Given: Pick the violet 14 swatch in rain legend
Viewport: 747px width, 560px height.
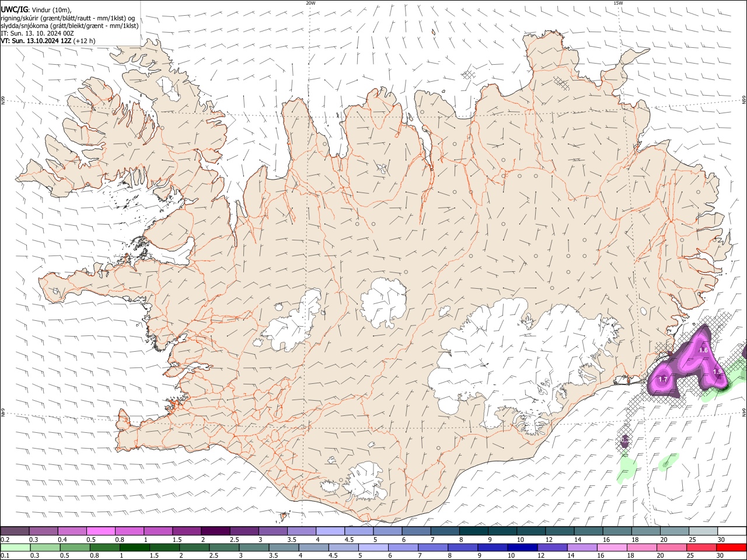Looking at the screenshot, I should 582,547.
